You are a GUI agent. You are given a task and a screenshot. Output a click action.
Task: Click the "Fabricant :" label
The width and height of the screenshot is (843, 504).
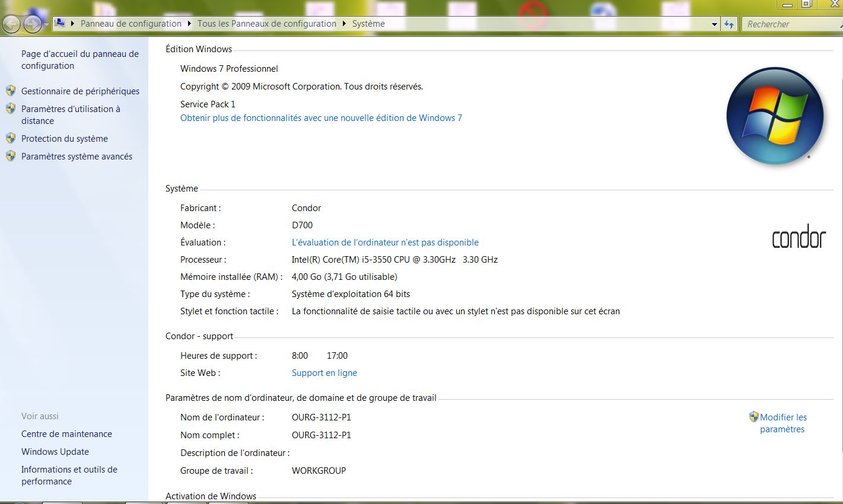pyautogui.click(x=201, y=208)
